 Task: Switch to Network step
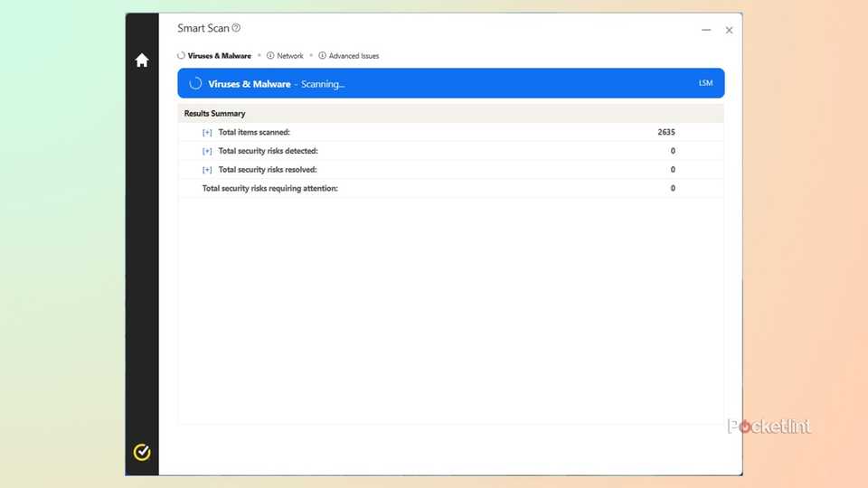290,56
